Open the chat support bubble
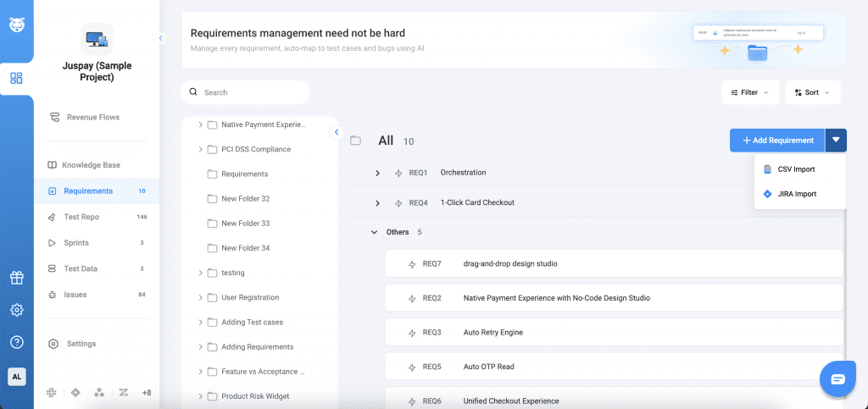 [x=837, y=379]
